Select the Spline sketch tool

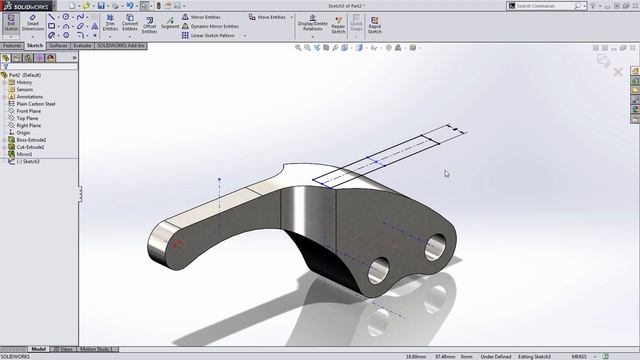80,17
